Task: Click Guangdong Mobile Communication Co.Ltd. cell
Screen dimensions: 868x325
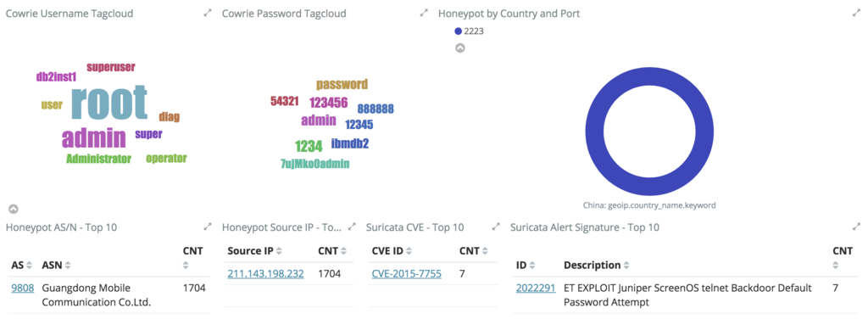Action: (97, 295)
